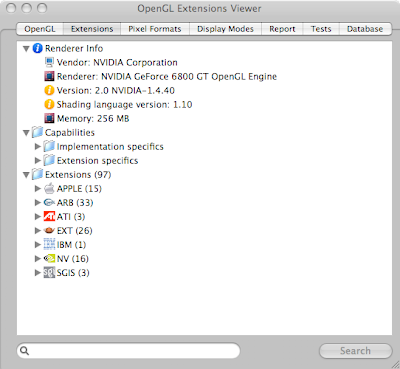Click the Capabilities folder icon

37,132
